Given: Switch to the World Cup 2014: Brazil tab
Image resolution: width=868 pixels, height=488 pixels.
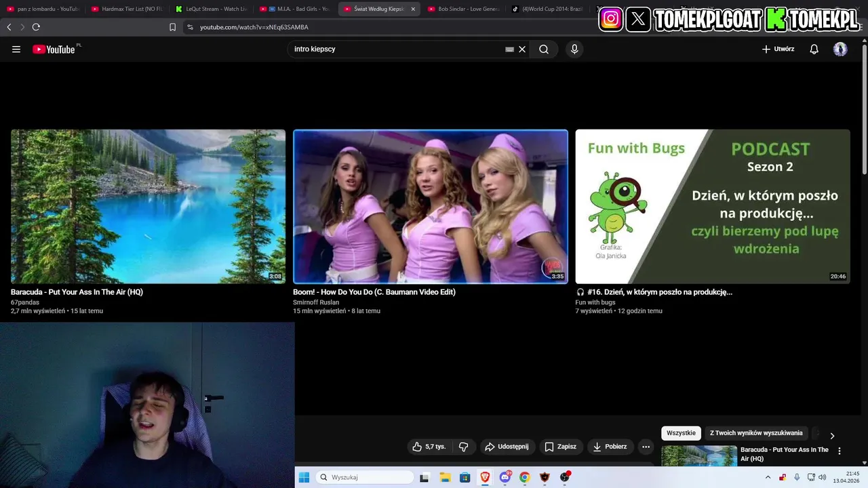Looking at the screenshot, I should [547, 9].
